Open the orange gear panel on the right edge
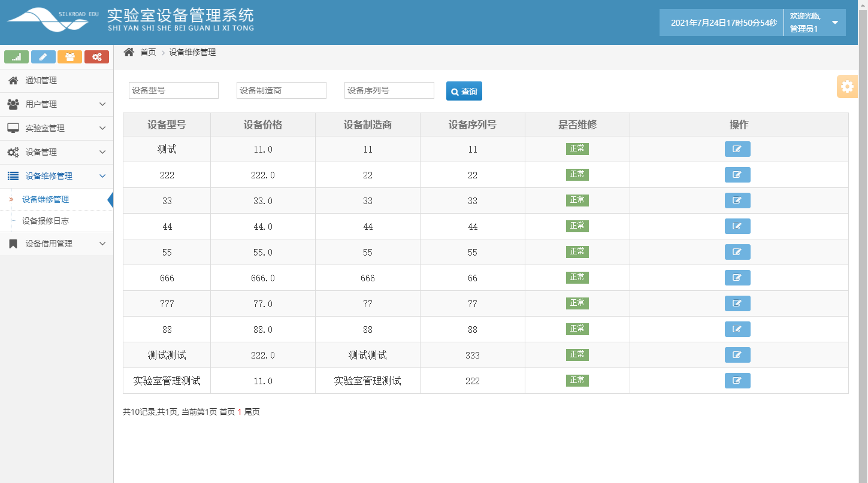 [847, 86]
